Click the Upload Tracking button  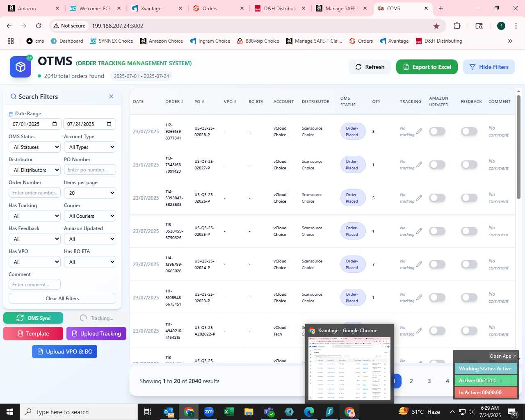tap(96, 333)
